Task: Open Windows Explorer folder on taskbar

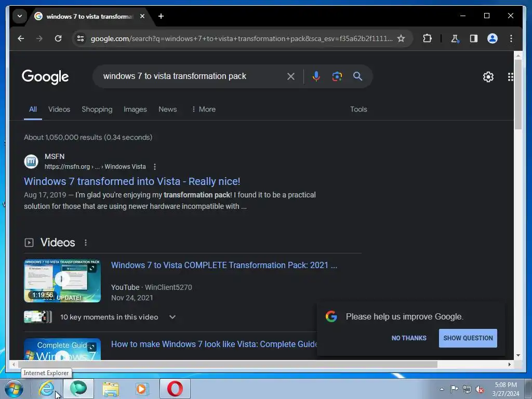Action: pos(111,389)
